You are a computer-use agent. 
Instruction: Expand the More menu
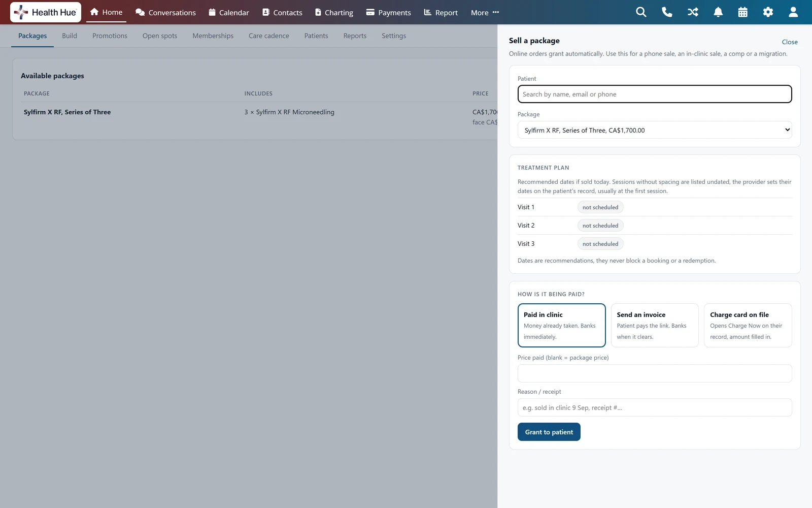[x=485, y=12]
